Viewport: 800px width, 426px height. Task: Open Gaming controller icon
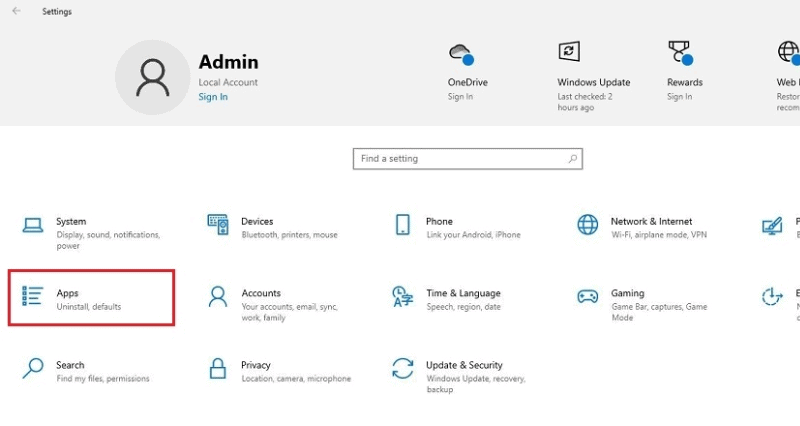tap(588, 297)
